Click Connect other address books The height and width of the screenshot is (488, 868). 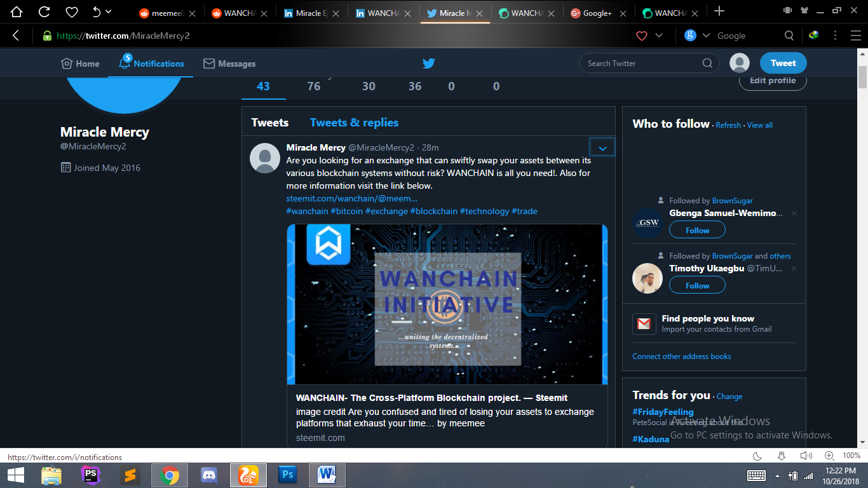pos(682,356)
